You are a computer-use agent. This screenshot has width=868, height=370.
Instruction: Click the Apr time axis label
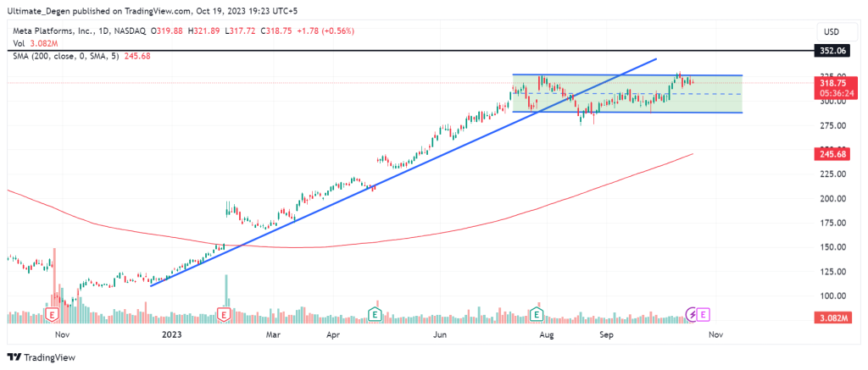(x=332, y=334)
